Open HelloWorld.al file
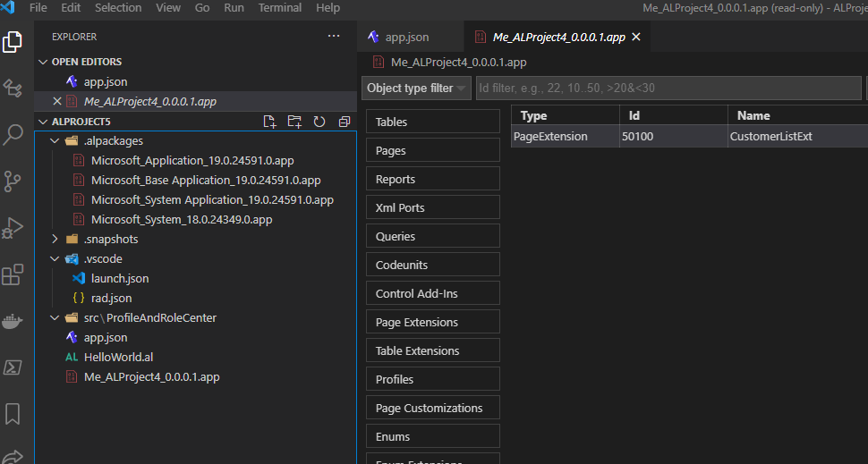Image resolution: width=868 pixels, height=464 pixels. (x=195, y=358)
